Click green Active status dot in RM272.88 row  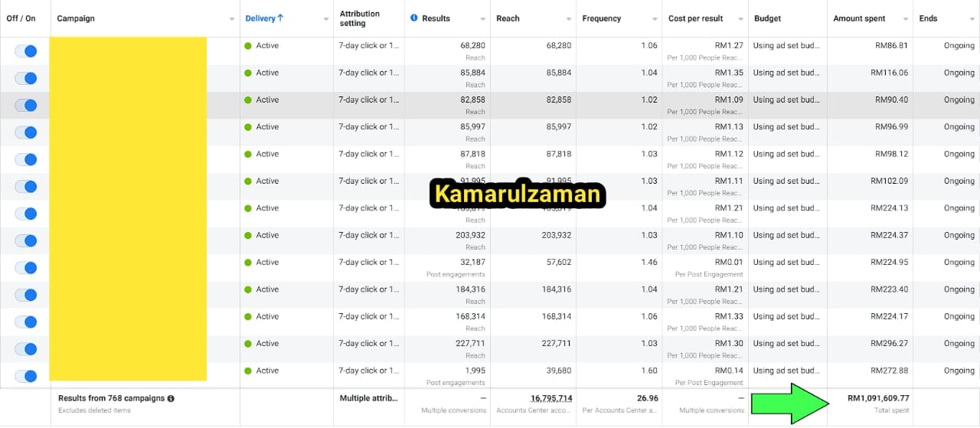[248, 371]
